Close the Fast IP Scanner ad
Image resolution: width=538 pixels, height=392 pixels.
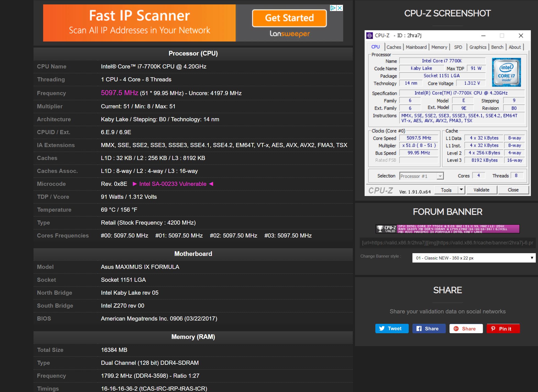pyautogui.click(x=340, y=8)
